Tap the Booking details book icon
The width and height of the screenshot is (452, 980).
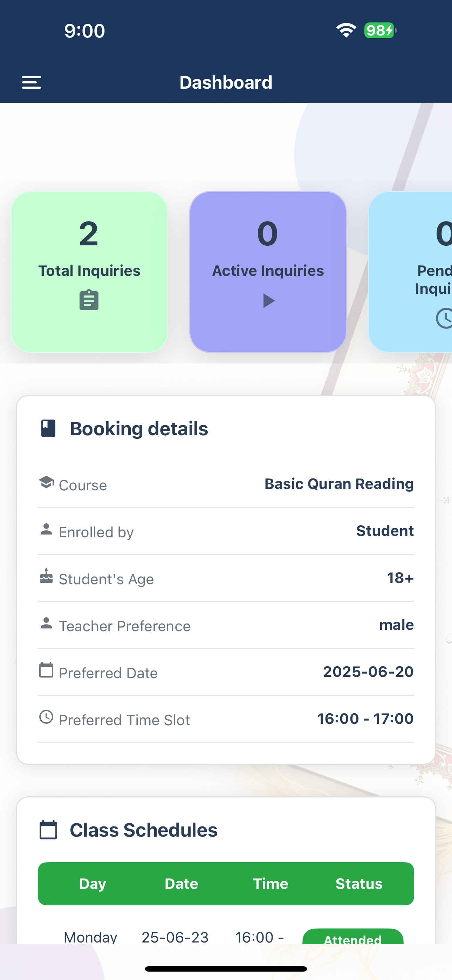[48, 428]
